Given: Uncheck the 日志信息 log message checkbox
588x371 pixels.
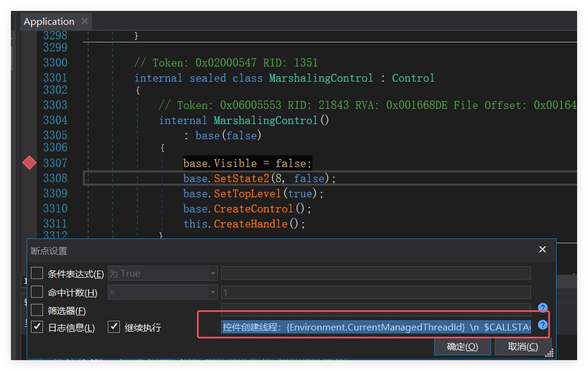Looking at the screenshot, I should [x=38, y=327].
